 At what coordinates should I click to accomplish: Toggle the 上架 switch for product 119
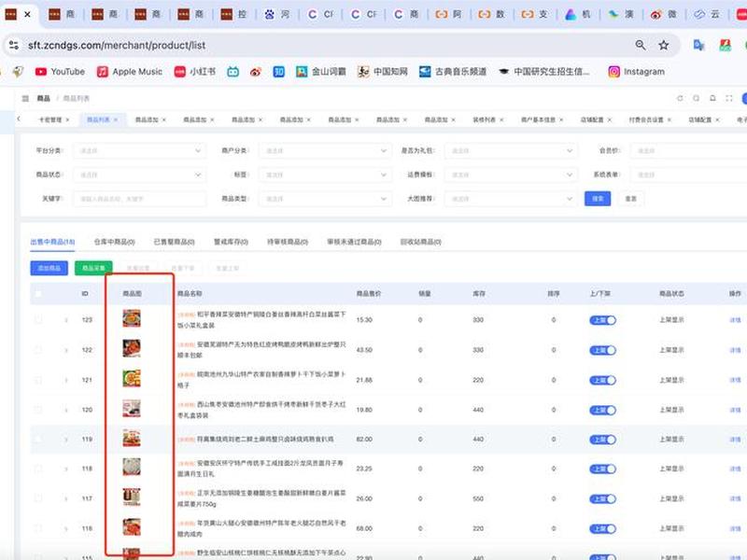pos(602,440)
